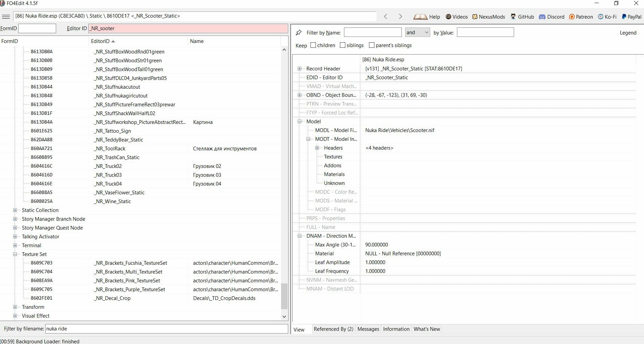Select _NR_Brackets_Pink_TextureSet row
Screen dimensions: 644x344
pyautogui.click(x=140, y=280)
